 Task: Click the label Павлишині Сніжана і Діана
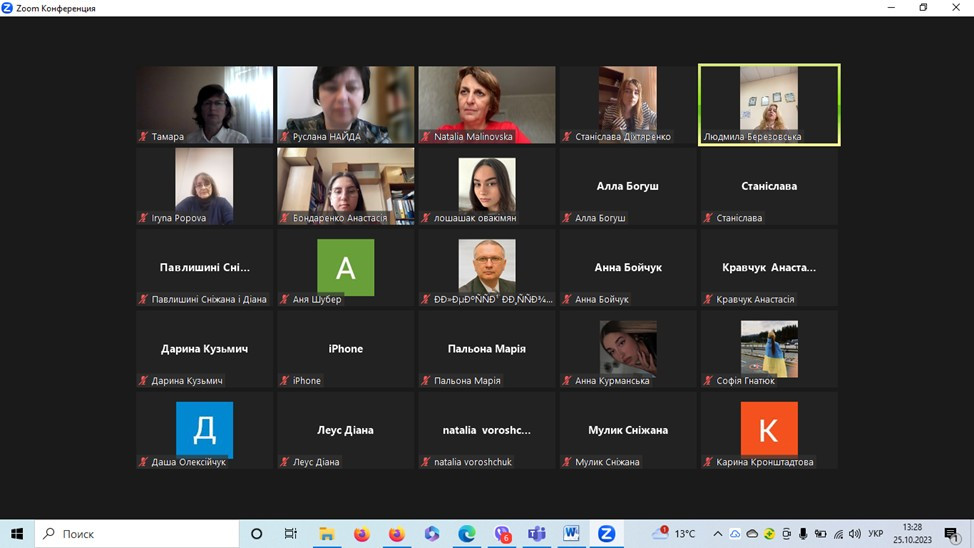click(x=209, y=299)
